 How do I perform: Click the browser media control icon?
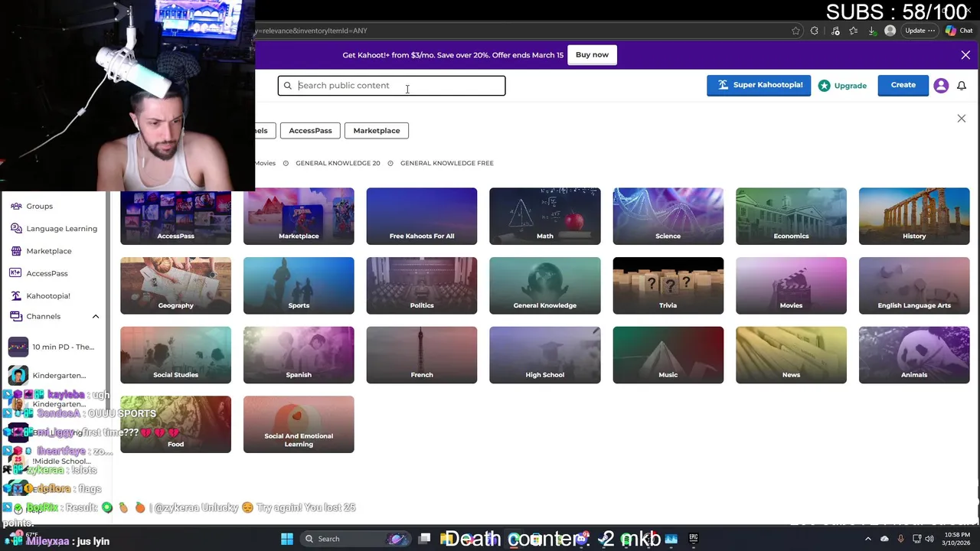point(835,31)
